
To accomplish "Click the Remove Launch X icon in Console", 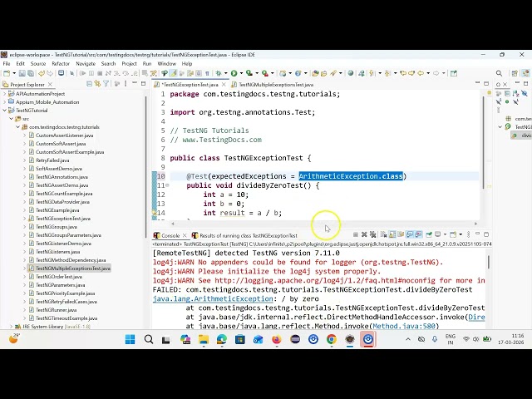I will (364, 234).
